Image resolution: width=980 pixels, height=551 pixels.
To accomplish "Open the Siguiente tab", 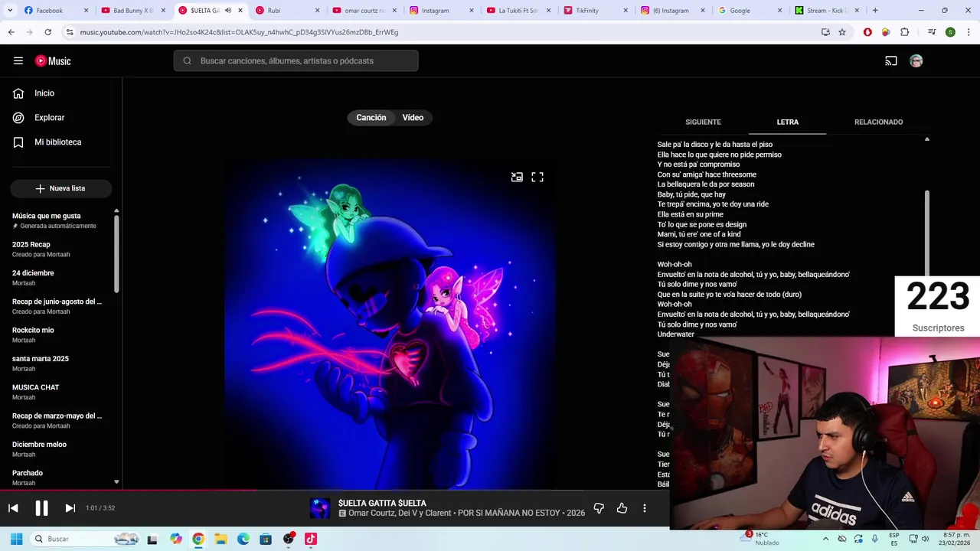I will point(703,122).
